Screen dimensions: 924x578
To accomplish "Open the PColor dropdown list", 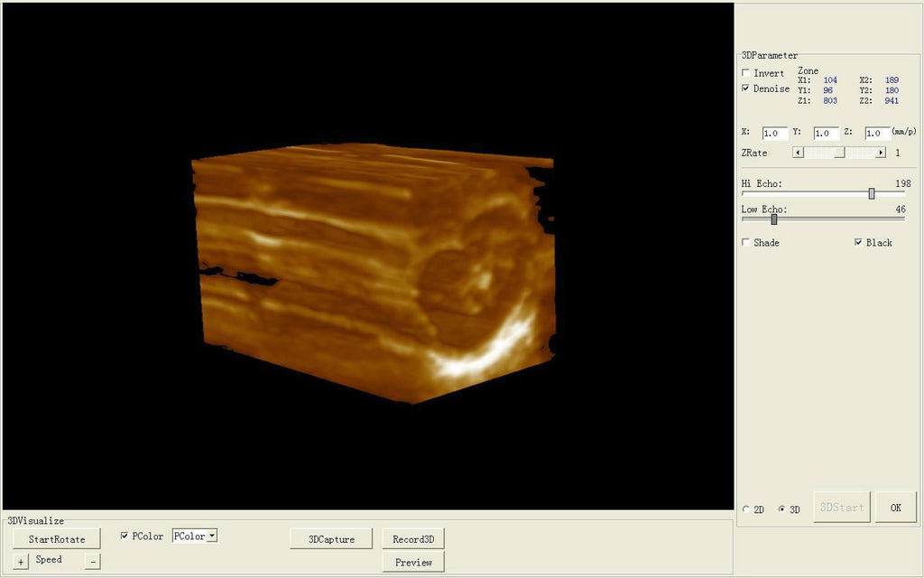I will tap(211, 536).
